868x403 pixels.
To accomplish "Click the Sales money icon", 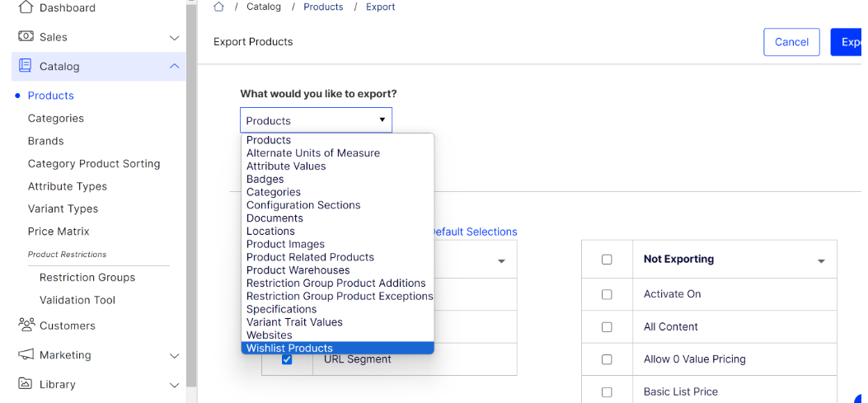I will (x=26, y=36).
